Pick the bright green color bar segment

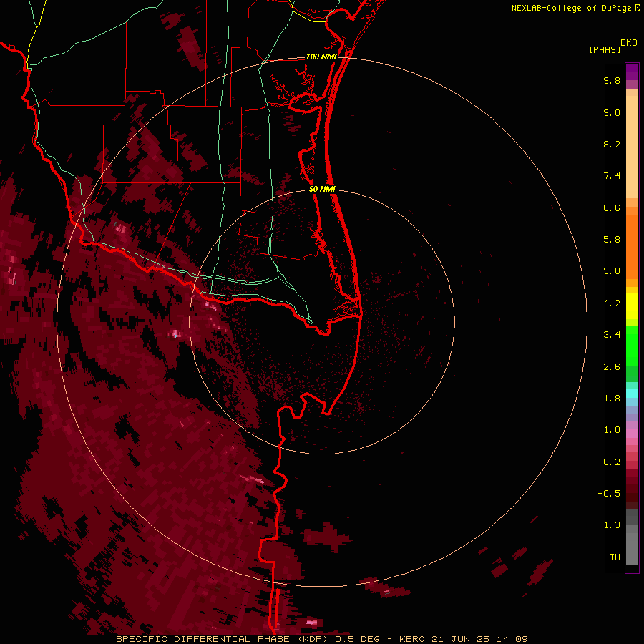(x=632, y=345)
